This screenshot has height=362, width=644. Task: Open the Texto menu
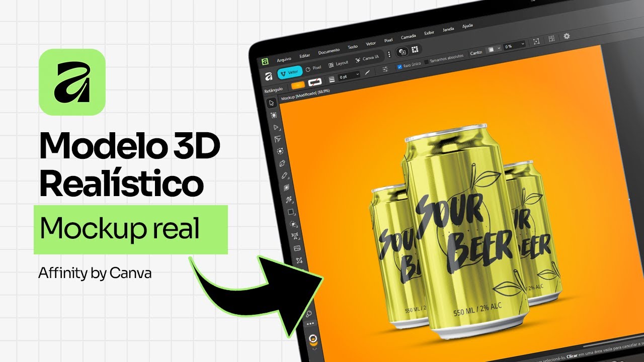coord(353,47)
